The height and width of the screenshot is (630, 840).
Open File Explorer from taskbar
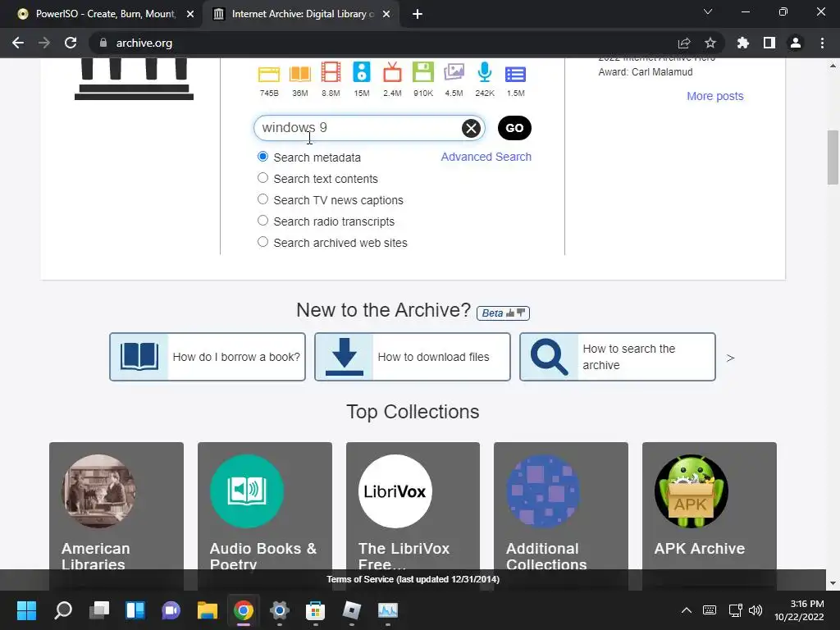208,610
